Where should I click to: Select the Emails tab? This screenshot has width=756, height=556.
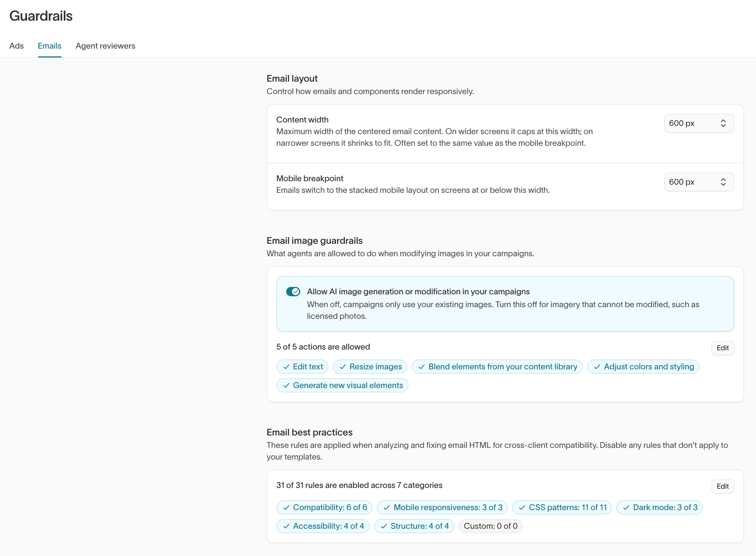point(49,46)
